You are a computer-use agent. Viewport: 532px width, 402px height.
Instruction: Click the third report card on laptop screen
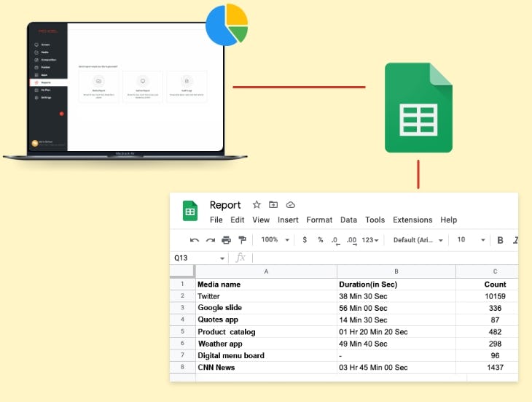click(187, 87)
